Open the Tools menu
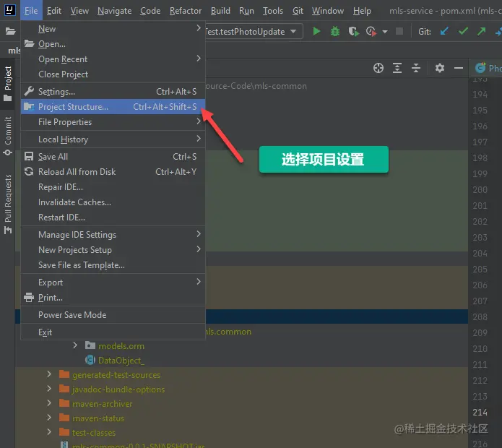Image resolution: width=502 pixels, height=448 pixels. (273, 11)
